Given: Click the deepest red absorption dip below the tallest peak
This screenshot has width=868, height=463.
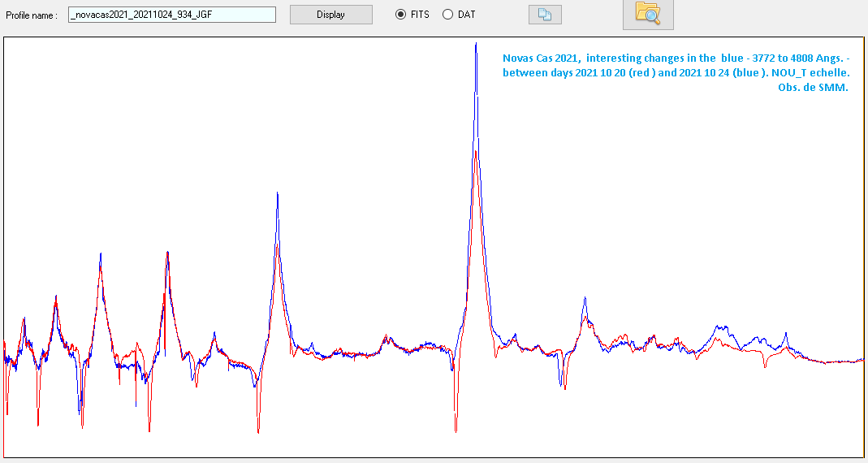Looking at the screenshot, I should coord(456,429).
